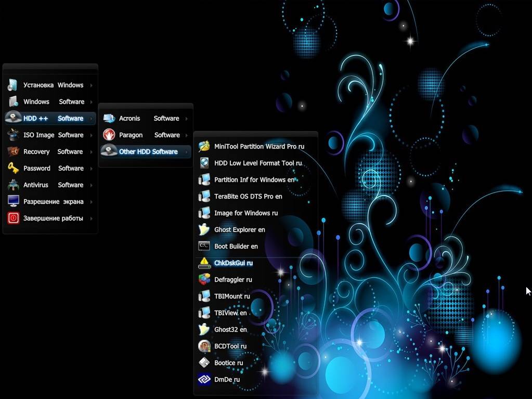Select the Разрешение экрана menu entry
The height and width of the screenshot is (399, 532).
click(50, 201)
